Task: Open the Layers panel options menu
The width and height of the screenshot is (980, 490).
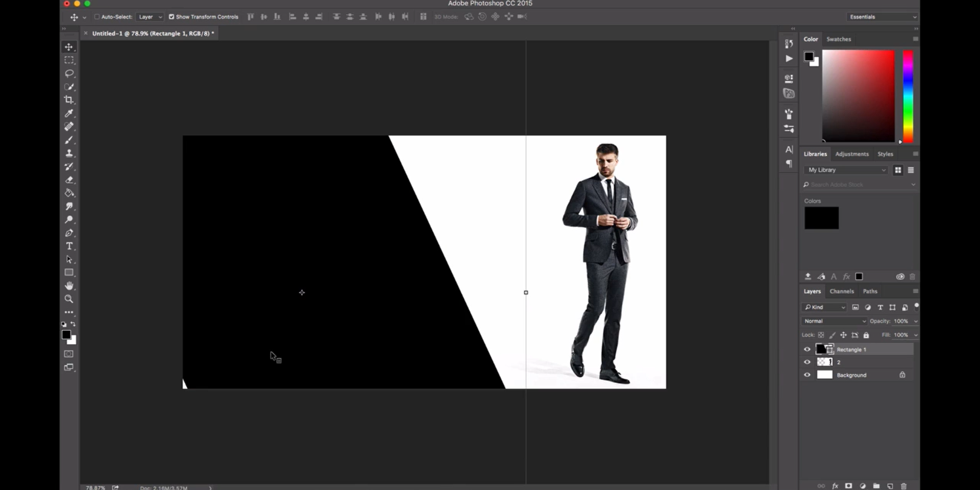Action: (x=915, y=291)
